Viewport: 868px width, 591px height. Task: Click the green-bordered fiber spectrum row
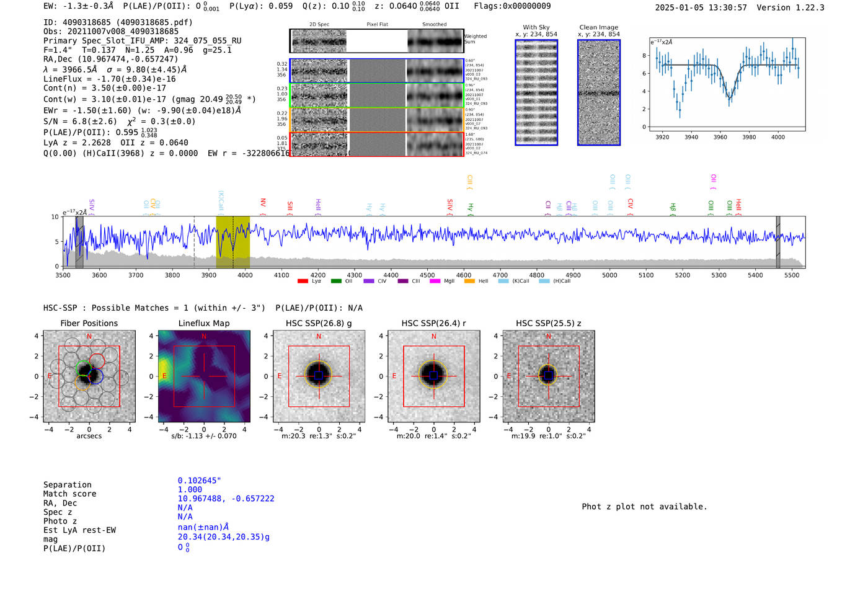coord(376,96)
